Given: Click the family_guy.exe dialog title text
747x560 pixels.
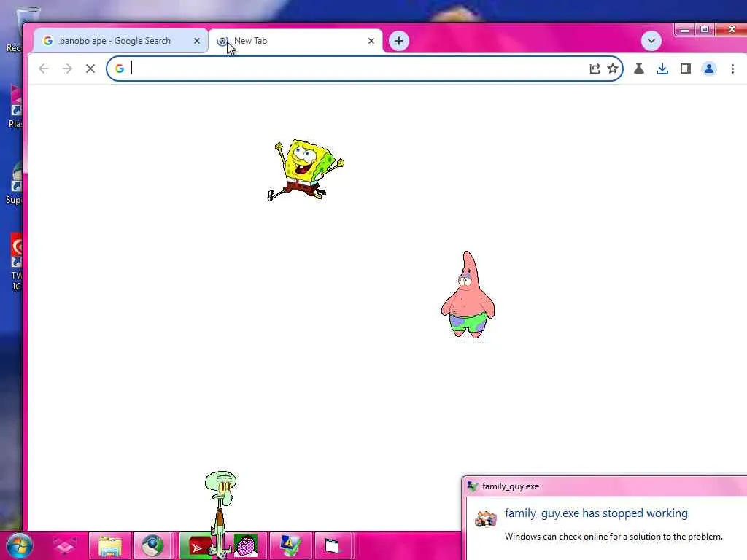Looking at the screenshot, I should click(x=510, y=486).
